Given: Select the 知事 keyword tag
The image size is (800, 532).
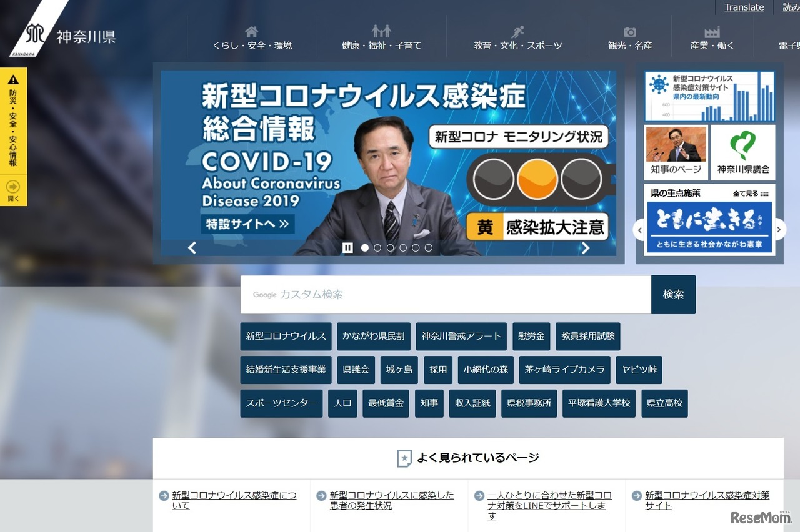Looking at the screenshot, I should click(x=429, y=403).
